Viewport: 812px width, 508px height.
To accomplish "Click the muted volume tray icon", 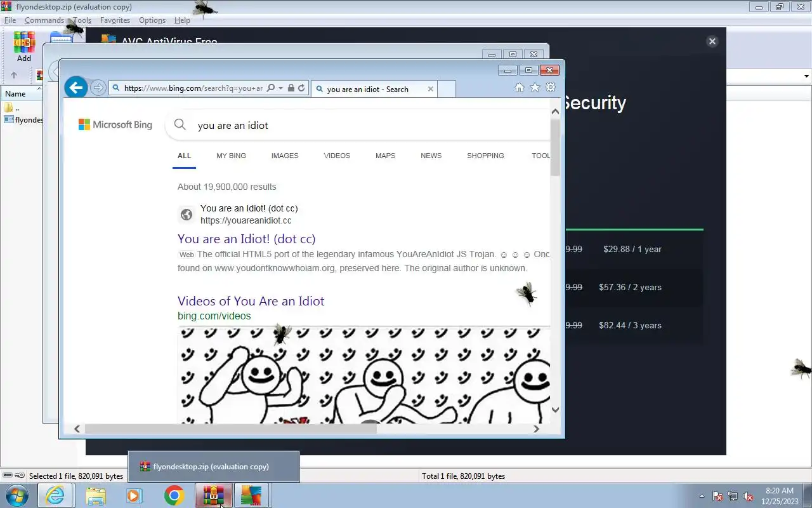I will pyautogui.click(x=748, y=496).
